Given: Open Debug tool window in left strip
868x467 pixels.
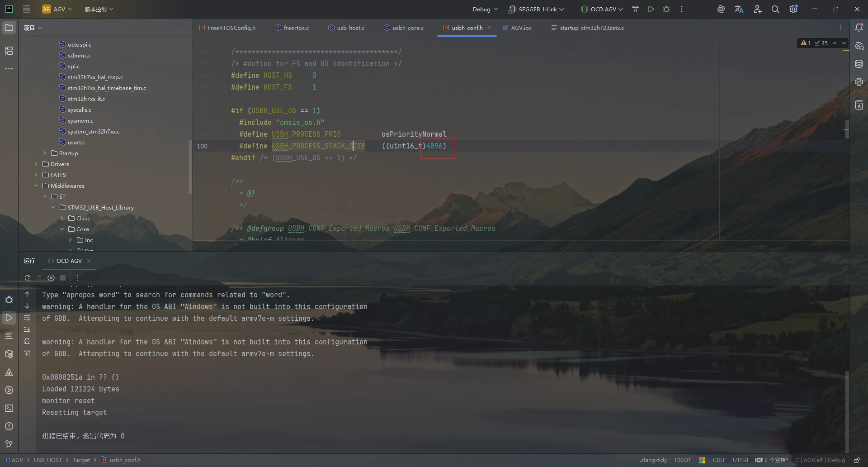Looking at the screenshot, I should point(9,300).
